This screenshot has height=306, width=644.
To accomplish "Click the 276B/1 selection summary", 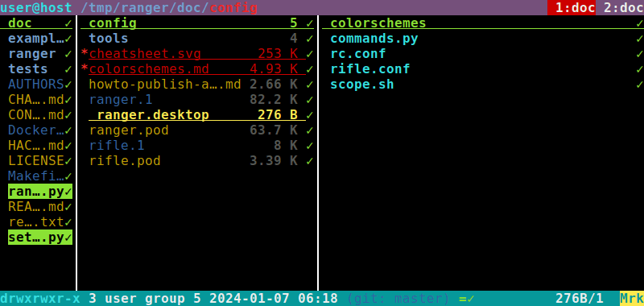I will [580, 298].
